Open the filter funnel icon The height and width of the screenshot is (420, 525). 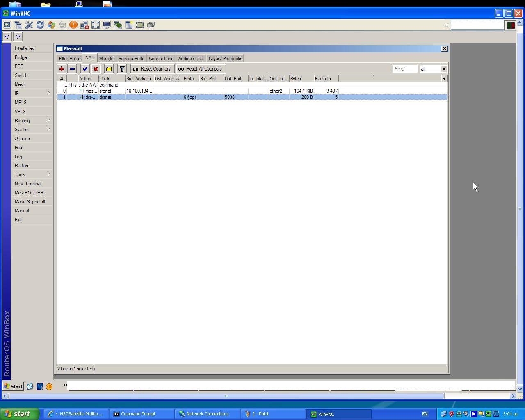pos(122,69)
